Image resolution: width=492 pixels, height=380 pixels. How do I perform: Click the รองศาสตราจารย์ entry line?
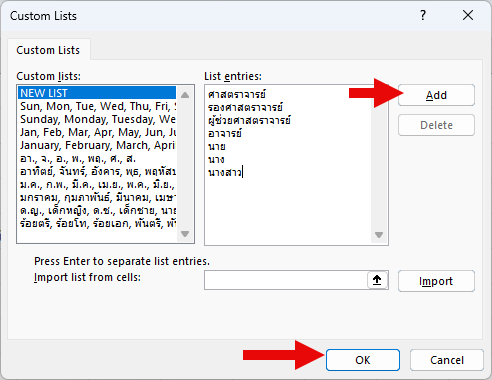245,108
